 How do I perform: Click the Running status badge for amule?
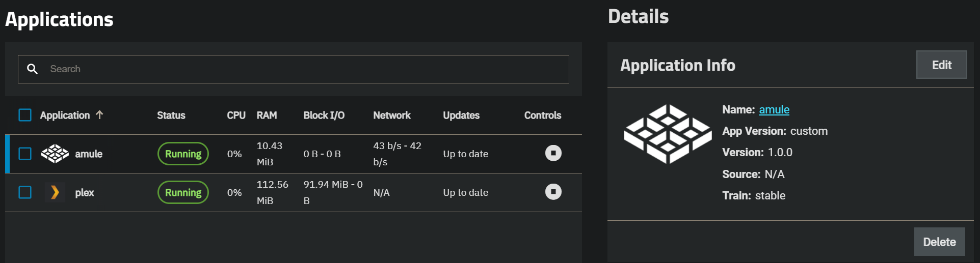[x=183, y=154]
